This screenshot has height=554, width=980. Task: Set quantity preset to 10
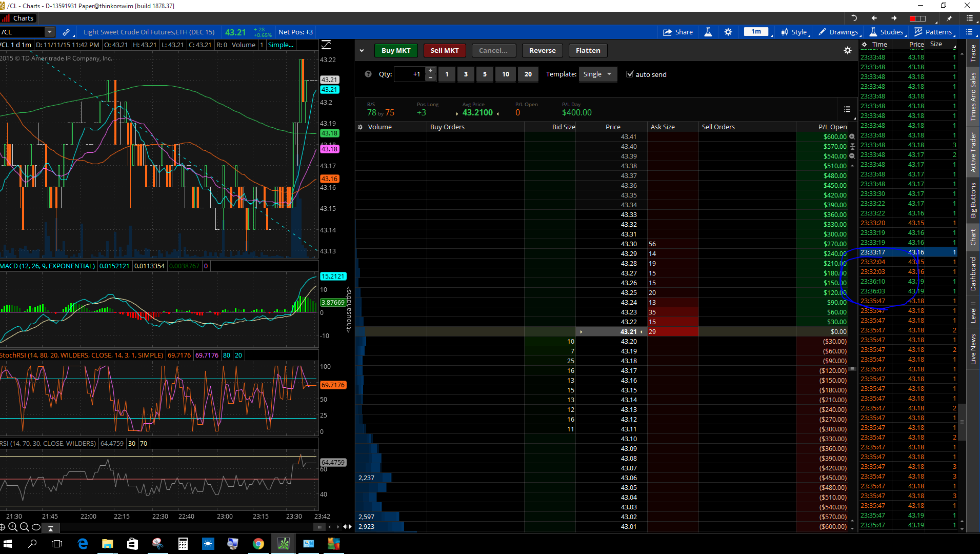pyautogui.click(x=506, y=74)
